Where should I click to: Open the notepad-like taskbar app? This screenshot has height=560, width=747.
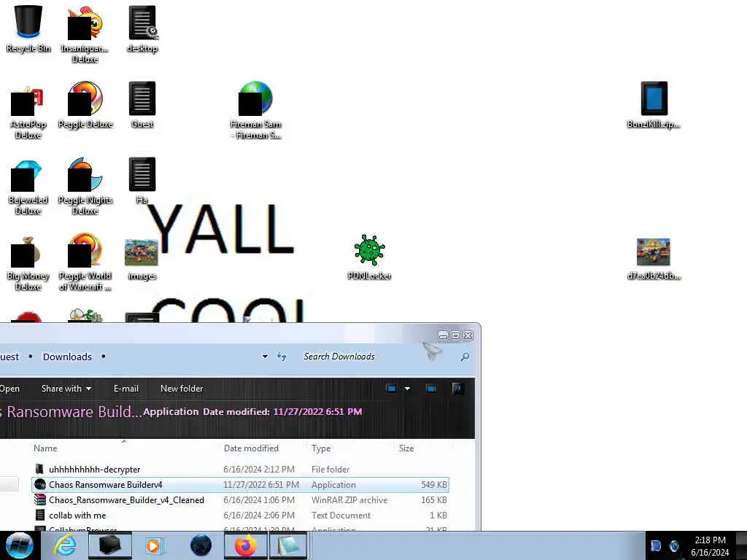tap(288, 545)
